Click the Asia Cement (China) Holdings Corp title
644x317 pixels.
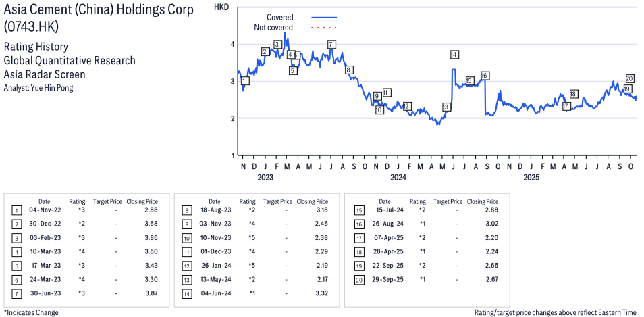click(99, 9)
